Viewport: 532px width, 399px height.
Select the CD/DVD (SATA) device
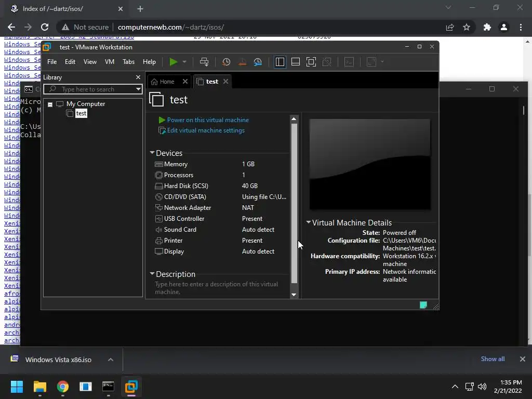tap(220, 197)
